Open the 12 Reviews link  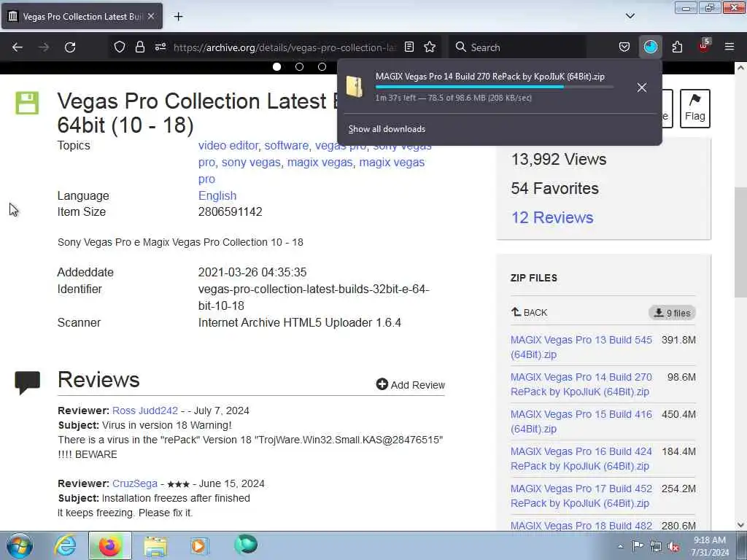(x=552, y=217)
